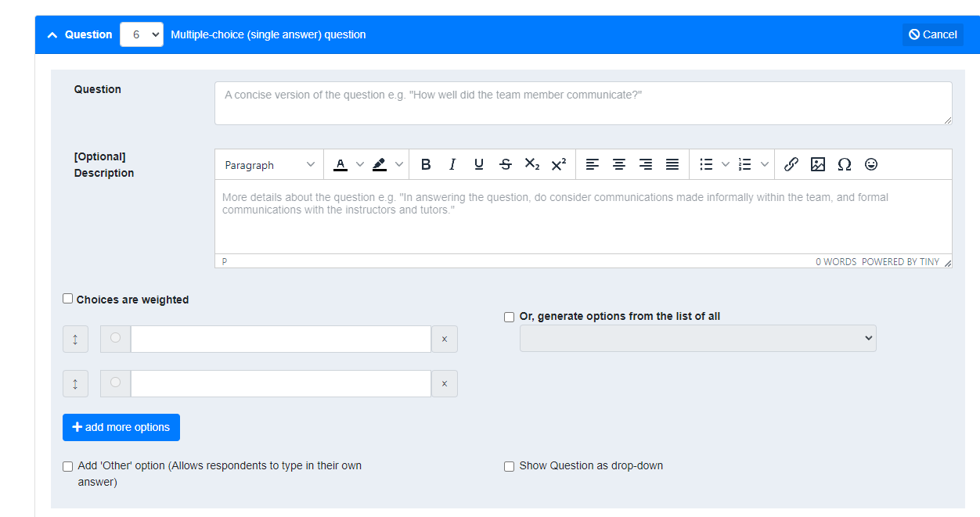This screenshot has height=517, width=980.
Task: Open the question number dropdown showing 6
Action: click(142, 34)
